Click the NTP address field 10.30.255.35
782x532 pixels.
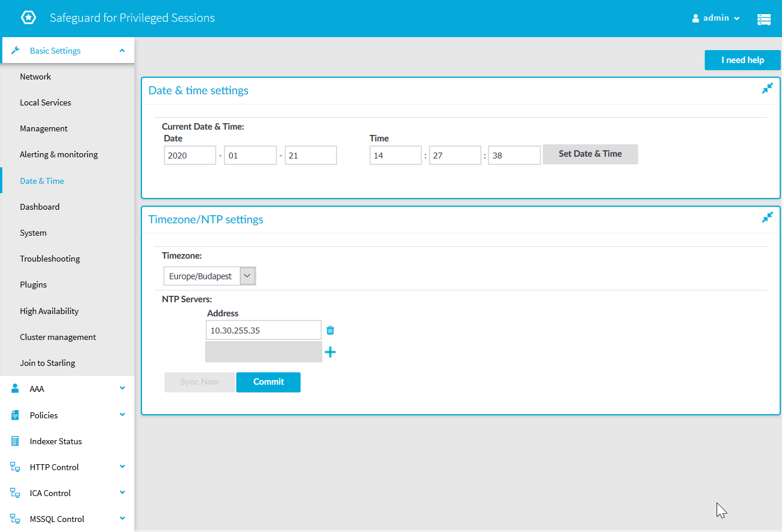263,331
